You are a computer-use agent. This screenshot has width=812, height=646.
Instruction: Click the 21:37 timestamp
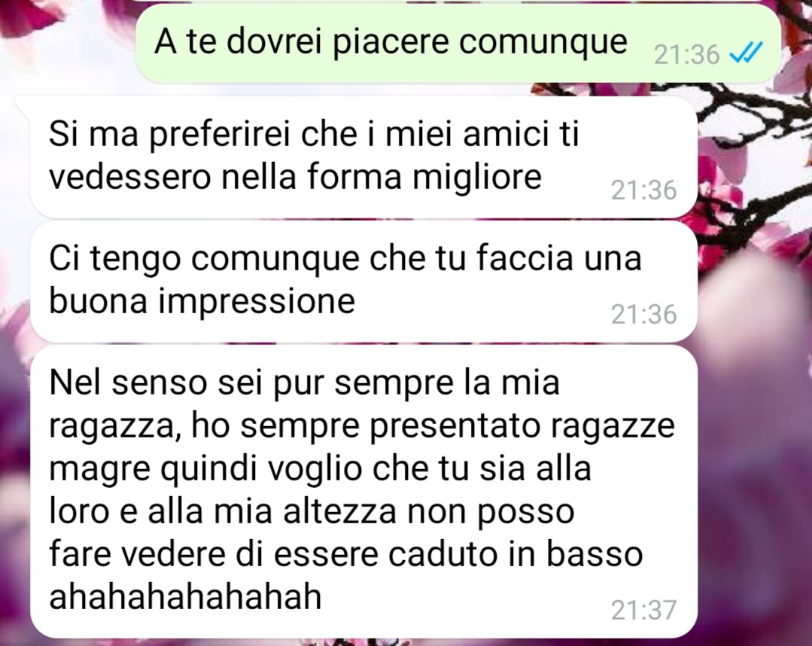coord(643,610)
